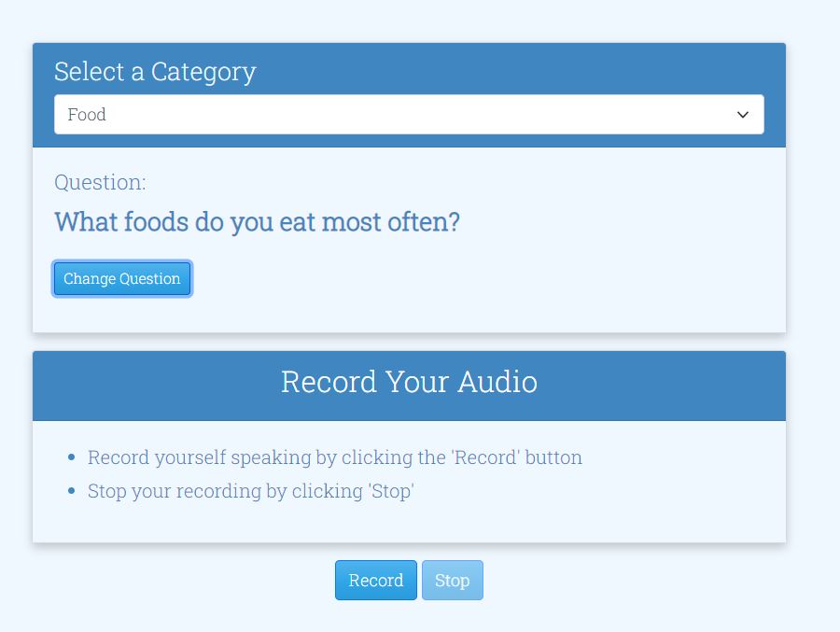
Task: Click the question 'What foods do you eat most often?'
Action: point(258,222)
